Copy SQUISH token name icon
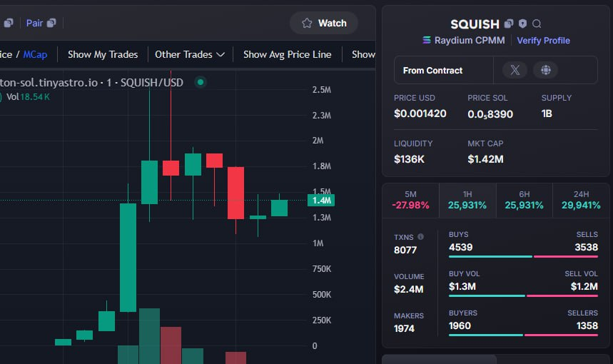The height and width of the screenshot is (364, 613). [x=509, y=24]
